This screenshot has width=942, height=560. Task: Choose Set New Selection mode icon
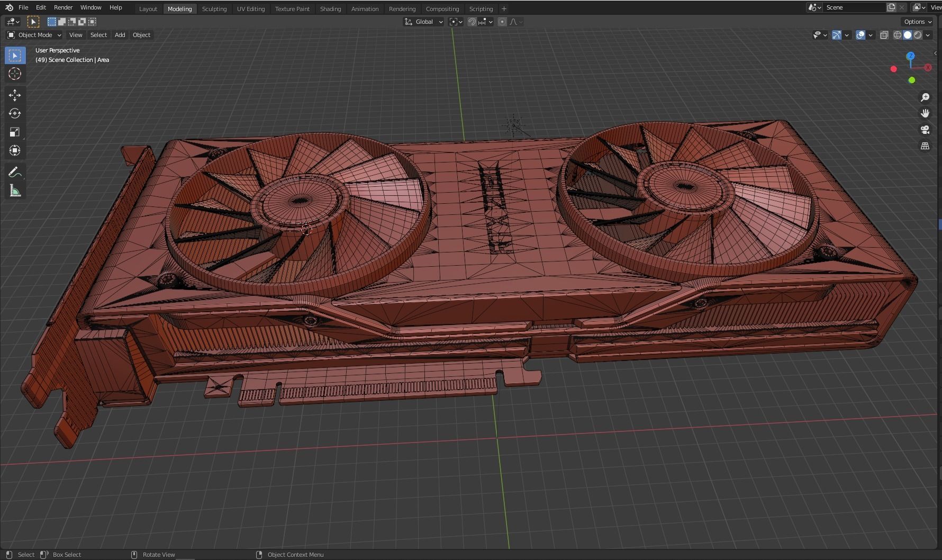pyautogui.click(x=51, y=22)
